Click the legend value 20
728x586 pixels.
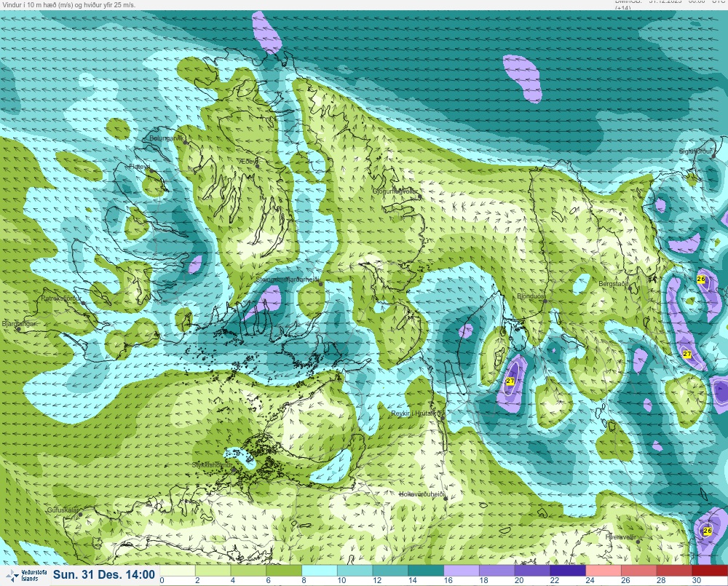519,580
